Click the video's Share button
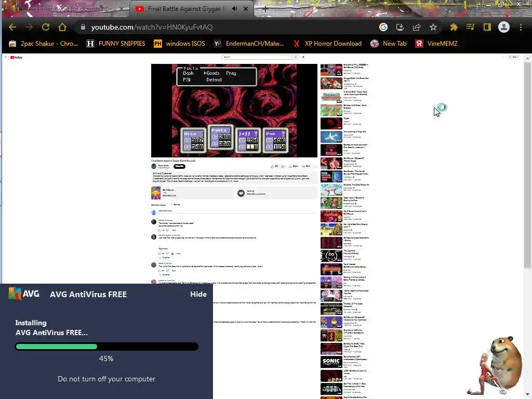 point(294,166)
